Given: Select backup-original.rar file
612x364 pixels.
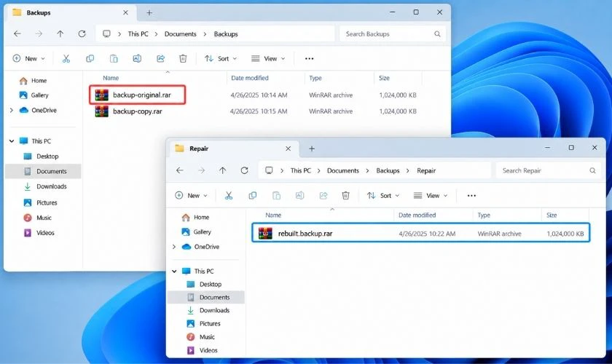Looking at the screenshot, I should point(137,95).
